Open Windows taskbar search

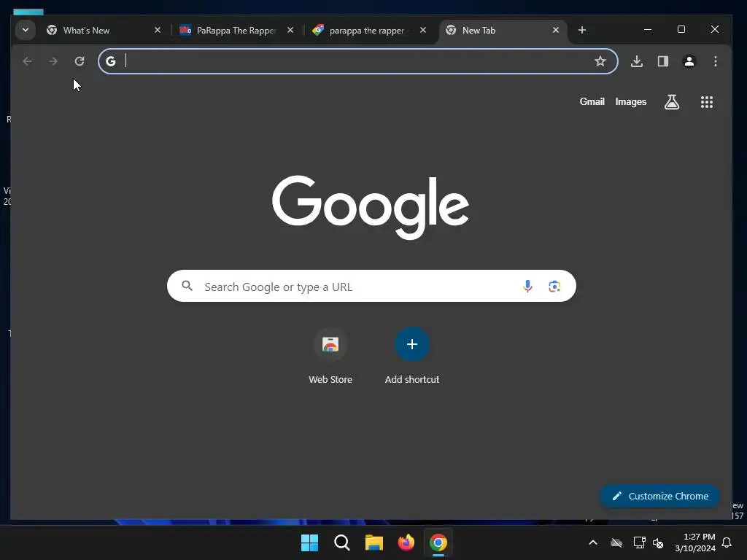[x=341, y=542]
